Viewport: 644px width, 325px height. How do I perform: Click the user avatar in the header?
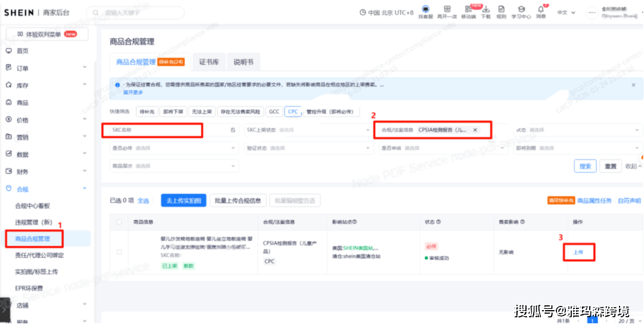point(592,13)
